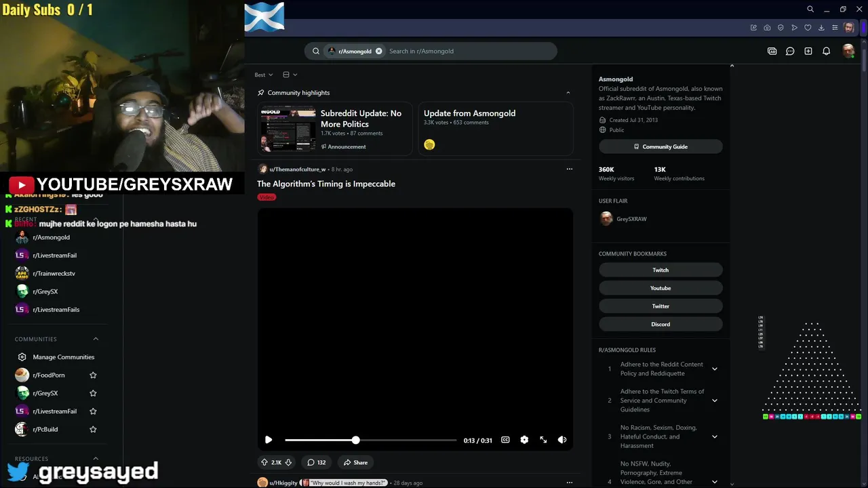Click the browser profile avatar in address bar

tap(849, 28)
